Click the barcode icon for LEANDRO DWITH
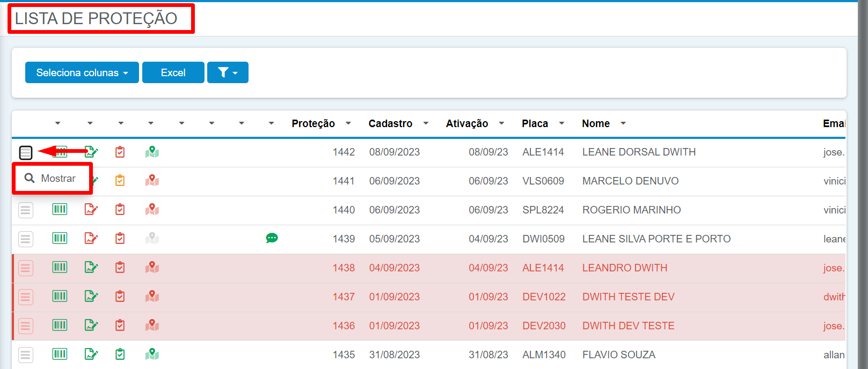The width and height of the screenshot is (868, 369). coord(60,267)
